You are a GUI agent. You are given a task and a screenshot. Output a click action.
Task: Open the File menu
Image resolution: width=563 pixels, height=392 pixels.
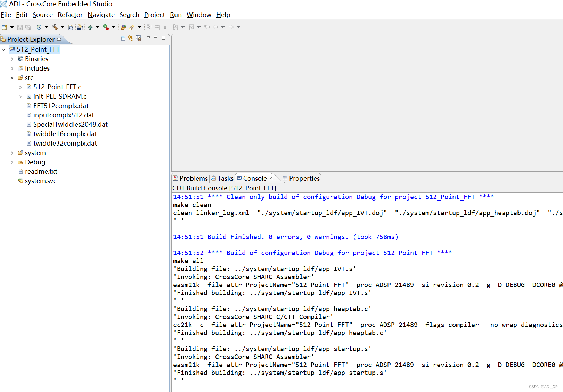tap(6, 15)
